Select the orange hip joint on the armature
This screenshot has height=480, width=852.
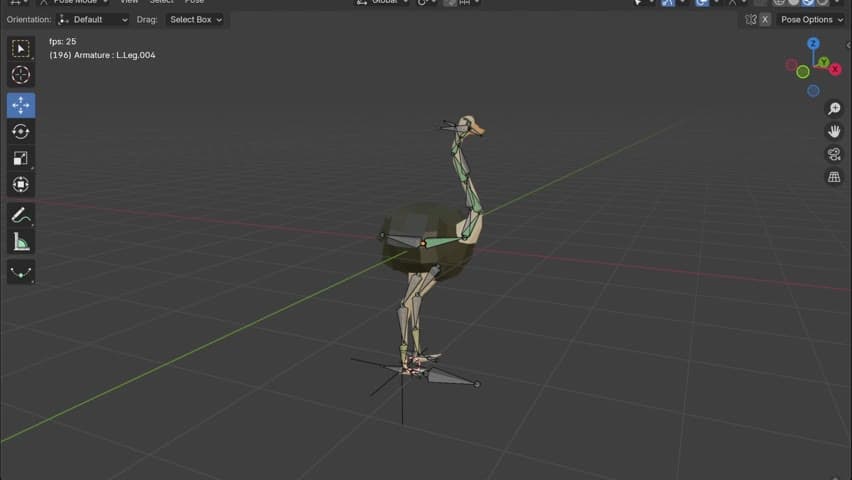[x=423, y=244]
